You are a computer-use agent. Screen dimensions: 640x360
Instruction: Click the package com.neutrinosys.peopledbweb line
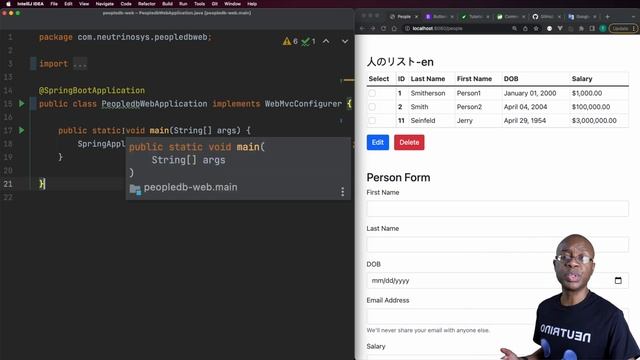125,37
